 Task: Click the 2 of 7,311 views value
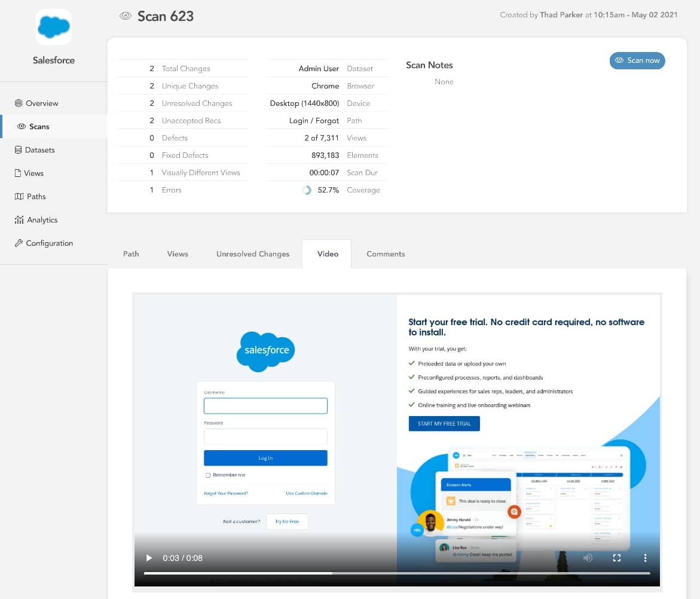[x=322, y=138]
